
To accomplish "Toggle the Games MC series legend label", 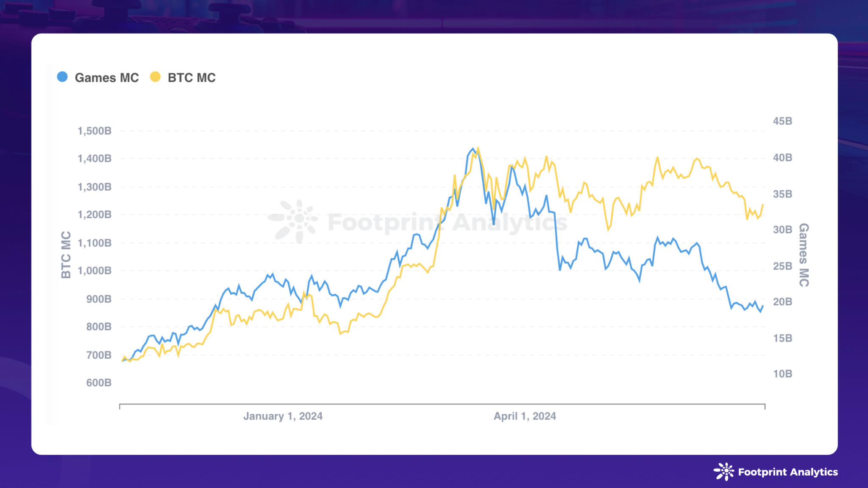I will point(107,78).
